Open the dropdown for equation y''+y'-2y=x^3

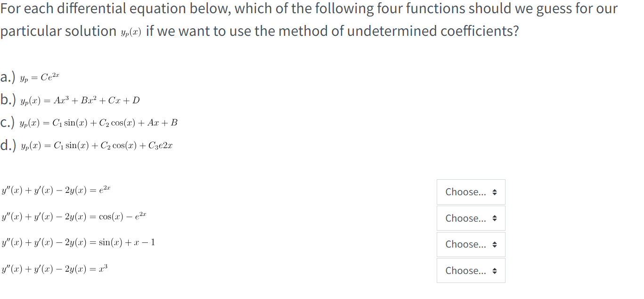pos(470,270)
